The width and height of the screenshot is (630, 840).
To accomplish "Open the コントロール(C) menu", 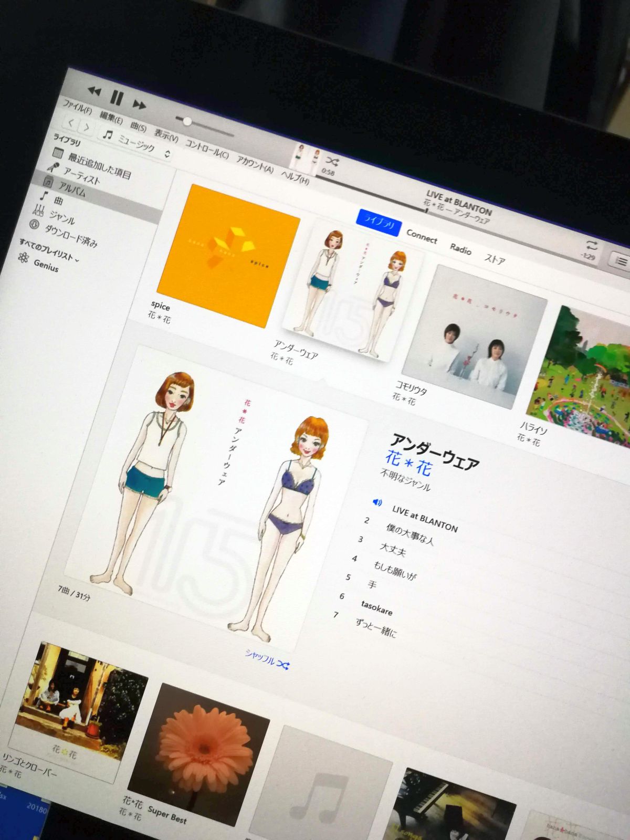I will (x=207, y=150).
